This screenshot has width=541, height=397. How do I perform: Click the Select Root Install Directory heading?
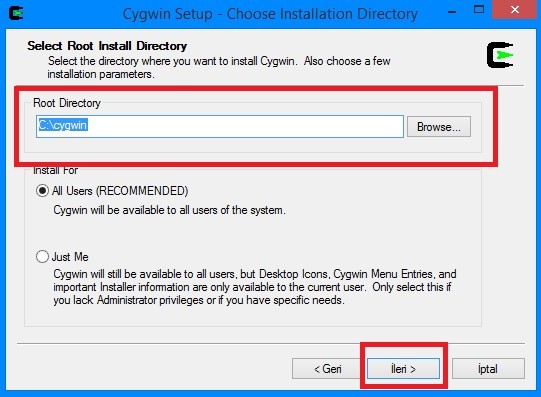107,46
